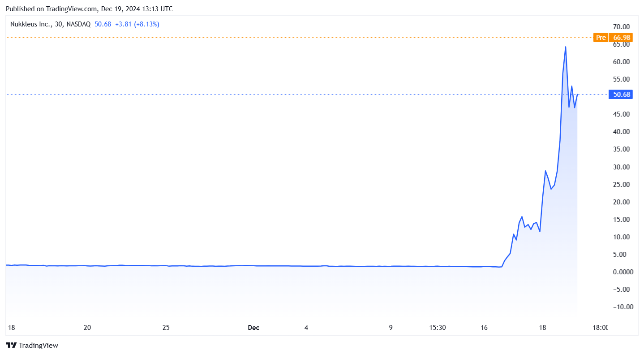Viewport: 644px width, 355px height.
Task: Click the Published on TradingView.com header text
Action: tap(89, 9)
